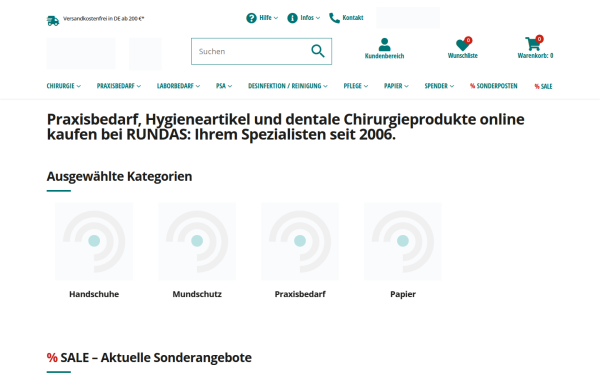The height and width of the screenshot is (375, 600).
Task: Expand the Praxisbedarf menu chevron
Action: 139,86
